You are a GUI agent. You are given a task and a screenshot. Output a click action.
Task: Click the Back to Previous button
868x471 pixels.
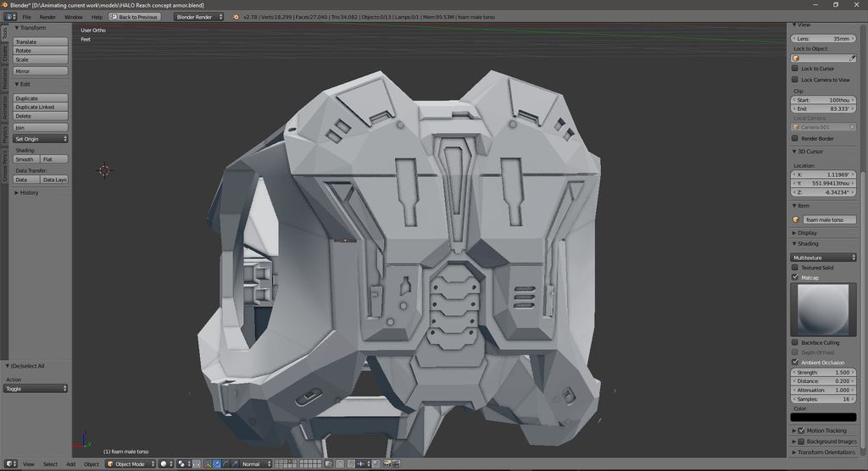[x=134, y=17]
